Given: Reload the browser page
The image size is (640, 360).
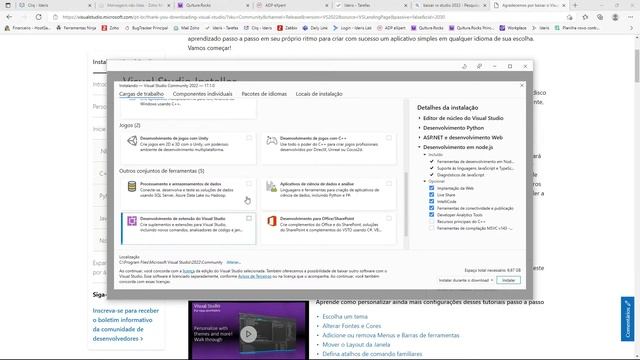Looking at the screenshot, I should pos(38,17).
